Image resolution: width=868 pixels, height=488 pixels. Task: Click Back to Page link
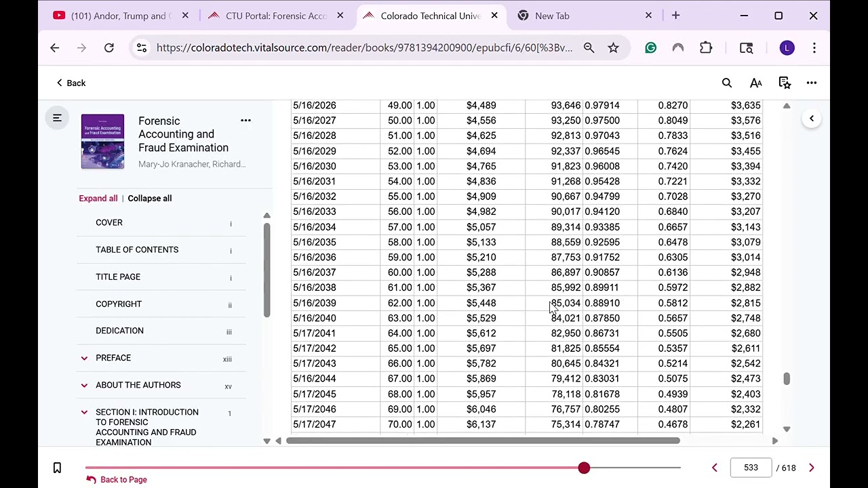tap(117, 480)
